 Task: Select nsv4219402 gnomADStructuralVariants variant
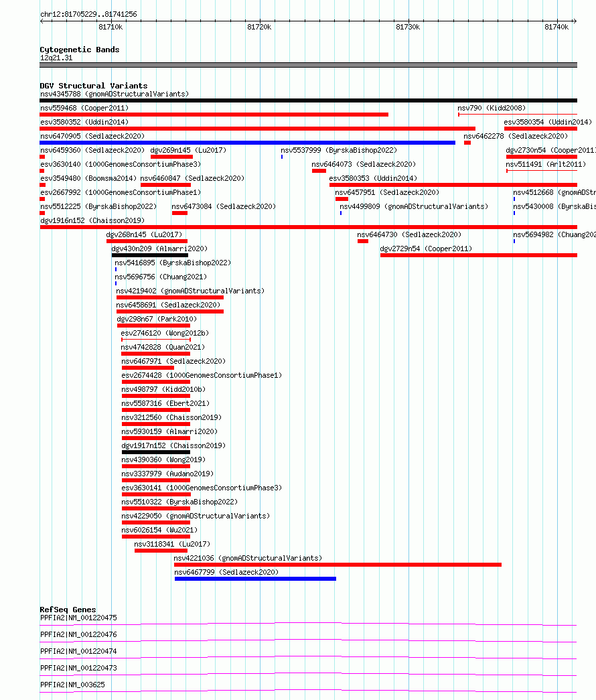169,297
